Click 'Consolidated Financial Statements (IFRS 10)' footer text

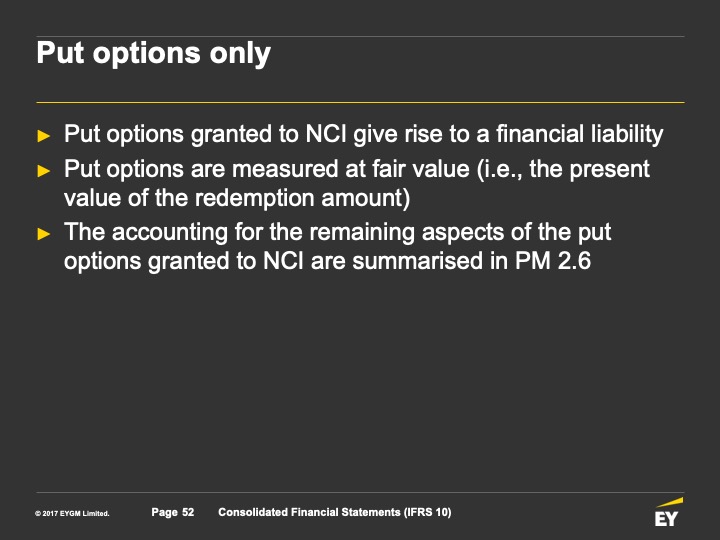335,512
